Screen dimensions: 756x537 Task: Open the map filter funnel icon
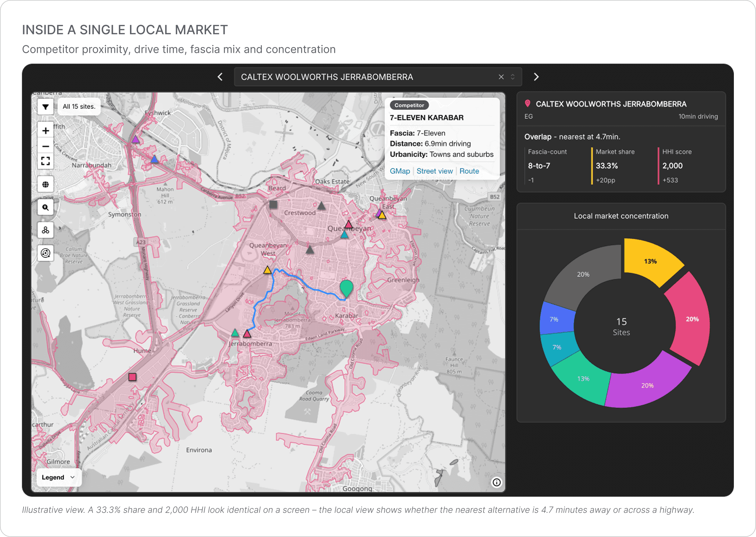(45, 107)
